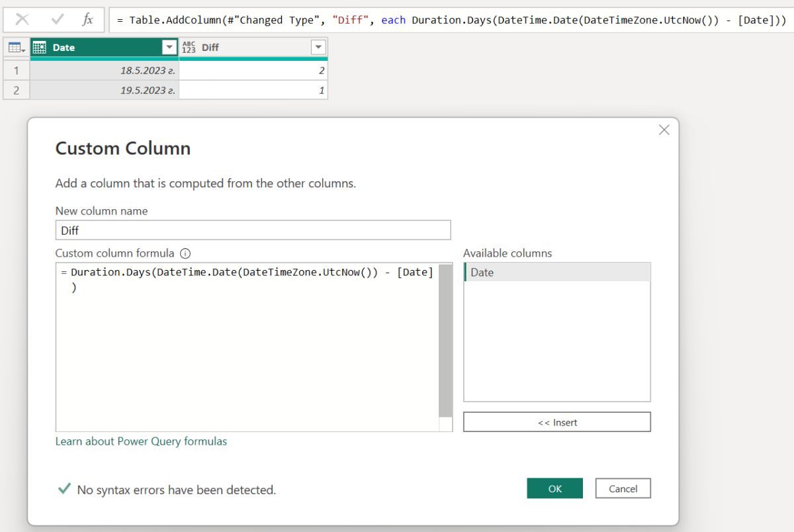Select row number 2
This screenshot has height=532, width=794.
click(17, 90)
